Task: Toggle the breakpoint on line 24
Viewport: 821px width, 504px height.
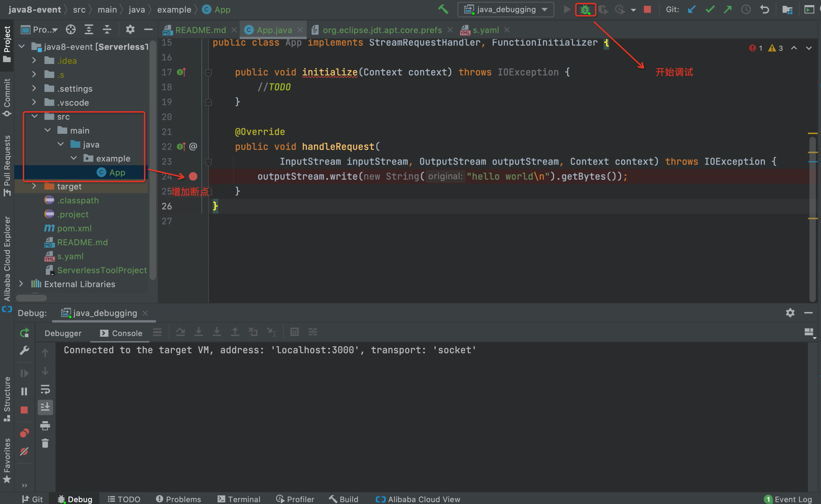Action: click(193, 176)
